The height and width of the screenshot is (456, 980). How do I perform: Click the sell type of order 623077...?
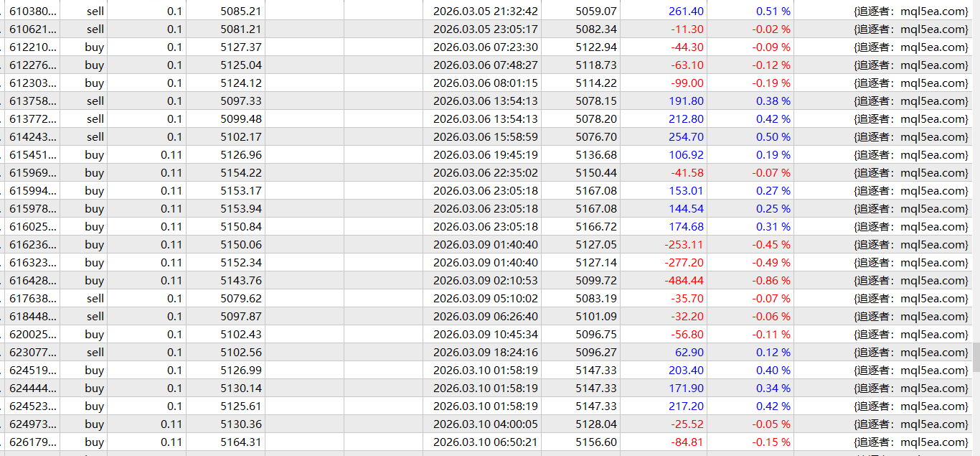(x=95, y=353)
